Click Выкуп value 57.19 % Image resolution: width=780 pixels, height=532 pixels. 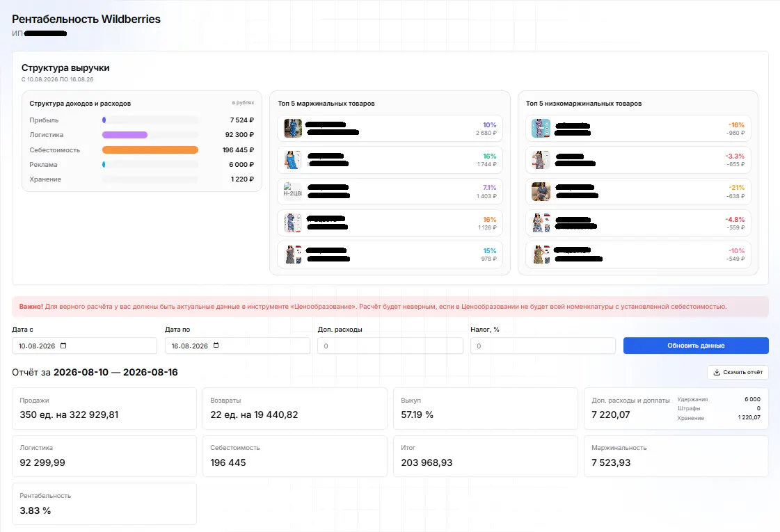point(417,414)
